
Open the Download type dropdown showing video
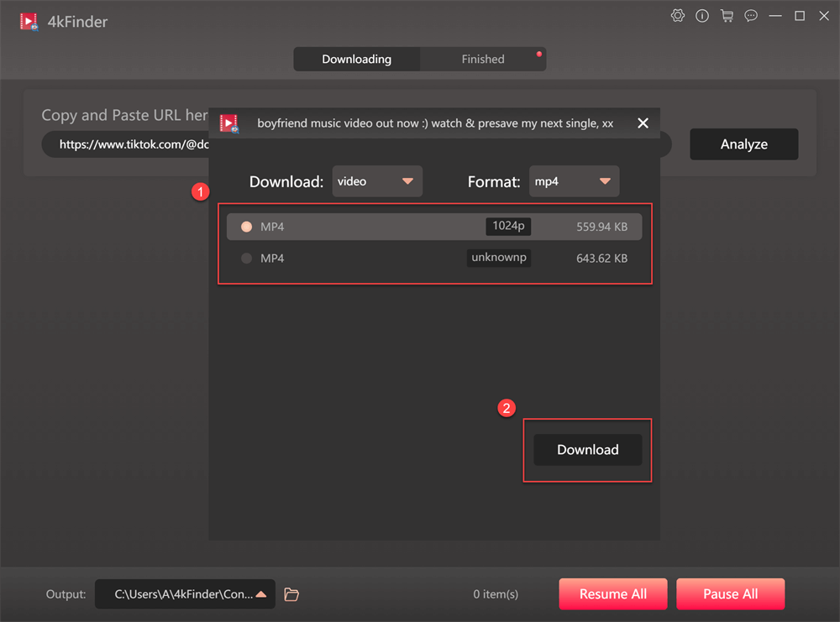377,180
